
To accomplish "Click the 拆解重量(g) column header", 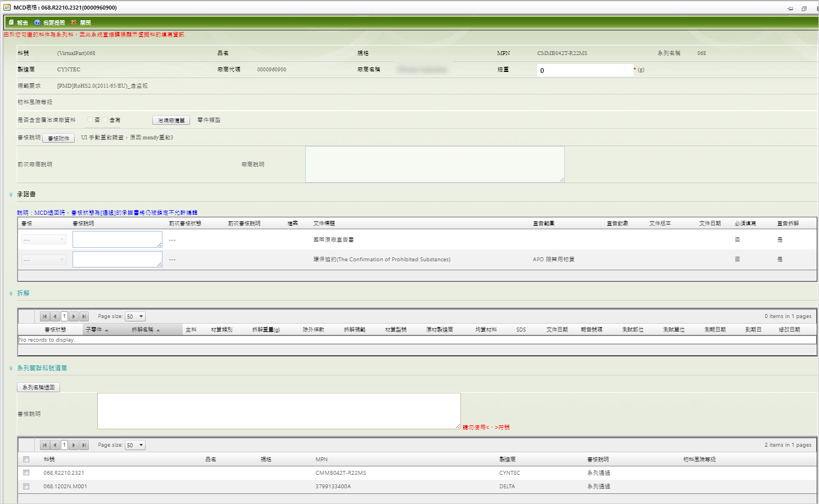I will pyautogui.click(x=266, y=330).
